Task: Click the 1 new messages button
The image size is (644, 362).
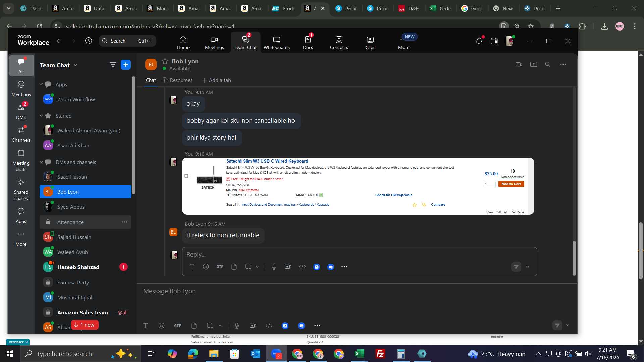Action: 85,325
